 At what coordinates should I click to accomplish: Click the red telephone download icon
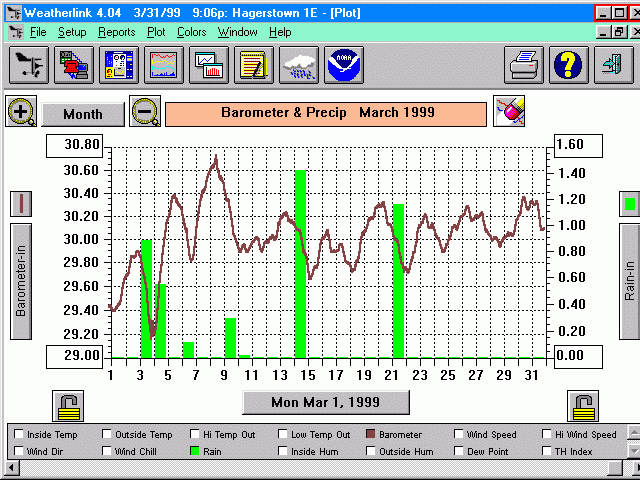tap(74, 65)
